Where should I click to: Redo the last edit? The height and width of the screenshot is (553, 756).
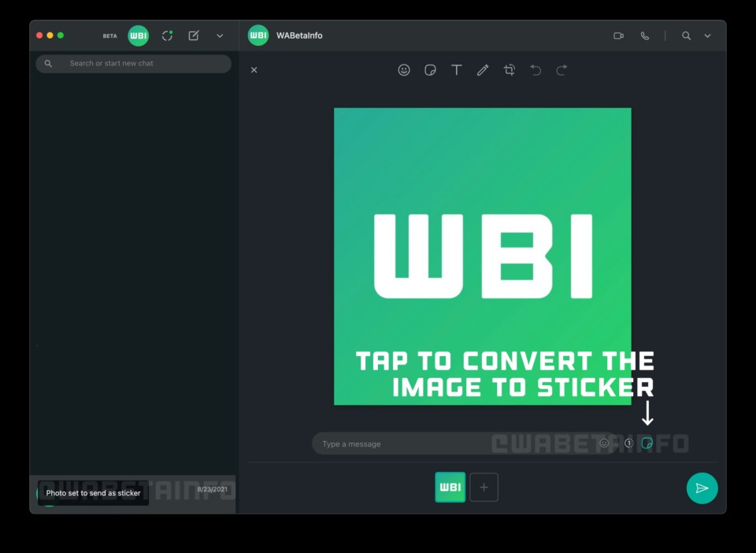tap(561, 70)
